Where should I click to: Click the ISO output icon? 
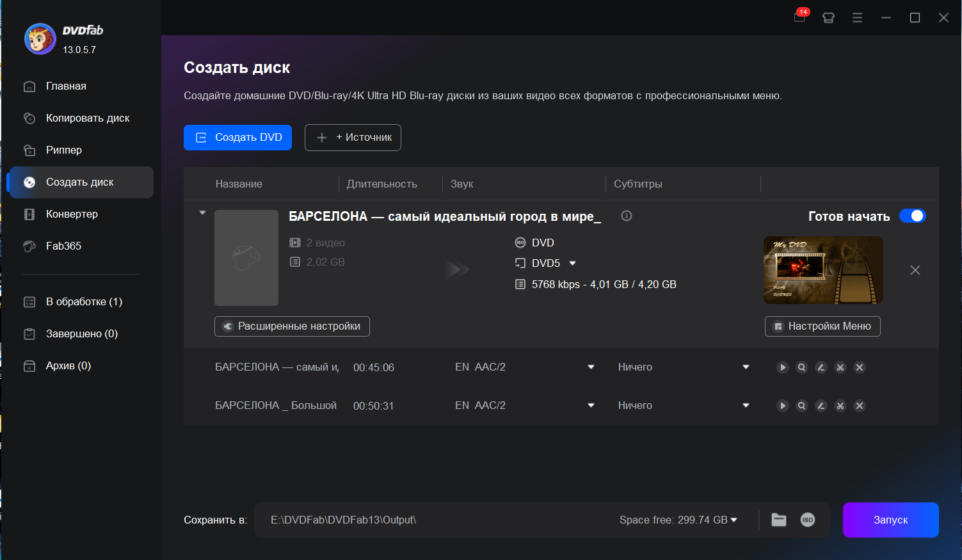click(x=808, y=520)
